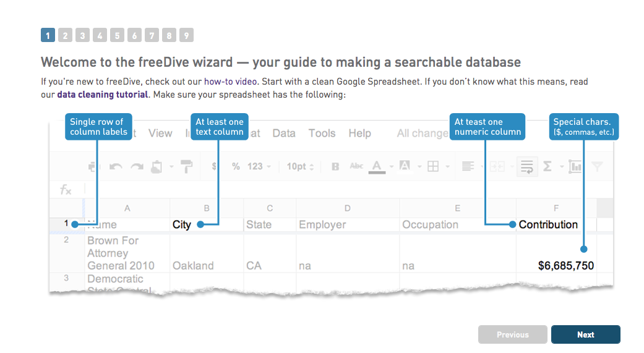The width and height of the screenshot is (644, 353).
Task: Click the sigma functions icon
Action: pyautogui.click(x=547, y=166)
